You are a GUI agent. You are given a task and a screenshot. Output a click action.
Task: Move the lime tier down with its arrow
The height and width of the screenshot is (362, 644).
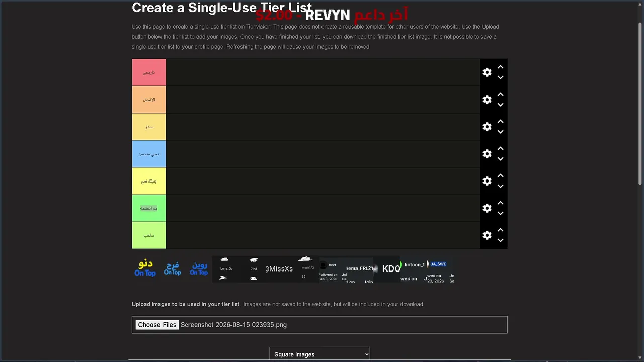[x=500, y=241]
